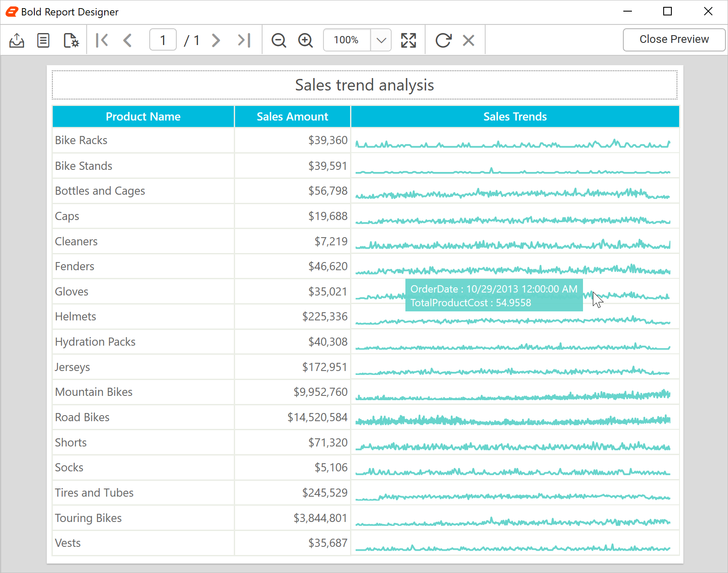This screenshot has width=728, height=573.
Task: Select the Gloves product cell
Action: click(x=143, y=292)
